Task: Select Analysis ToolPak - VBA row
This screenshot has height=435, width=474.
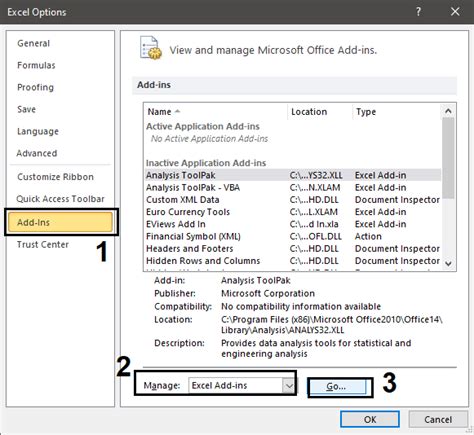Action: (x=293, y=188)
